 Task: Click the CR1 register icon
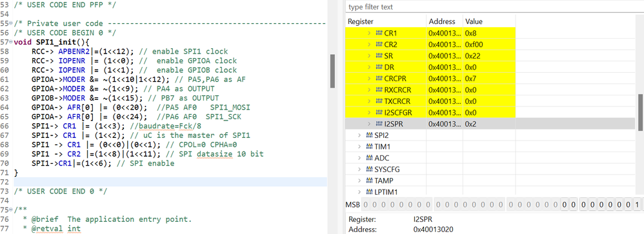tap(379, 33)
